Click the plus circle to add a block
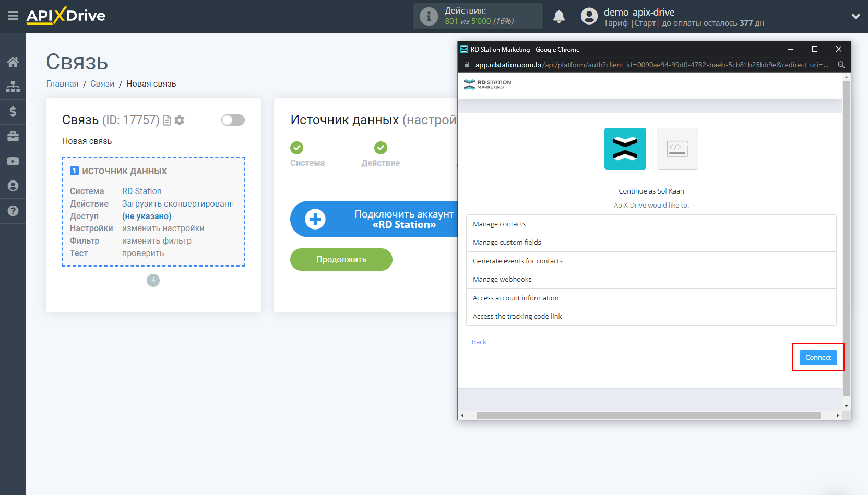 point(153,281)
